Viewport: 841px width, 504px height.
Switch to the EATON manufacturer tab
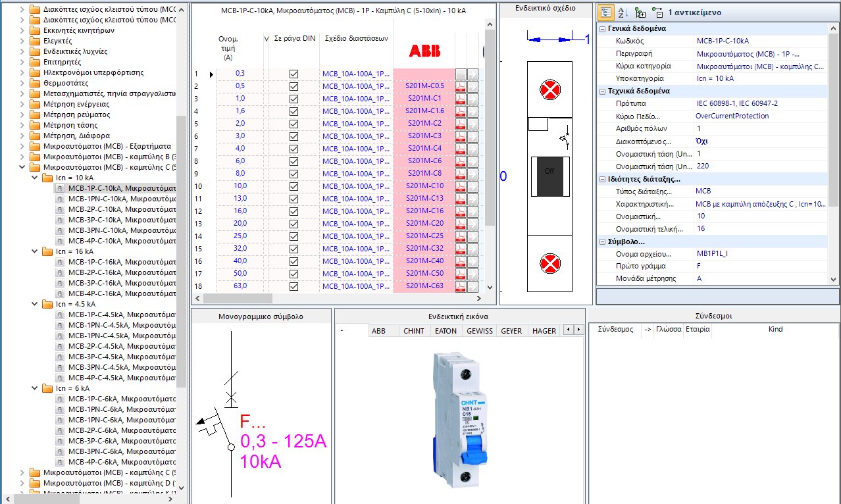coord(446,330)
